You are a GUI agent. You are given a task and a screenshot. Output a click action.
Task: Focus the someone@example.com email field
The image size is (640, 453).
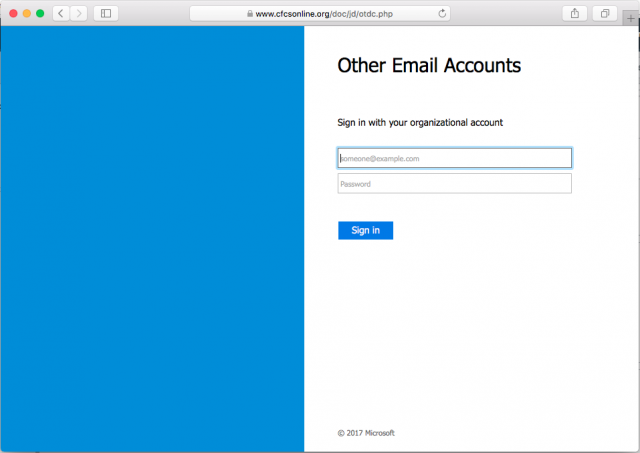point(454,158)
